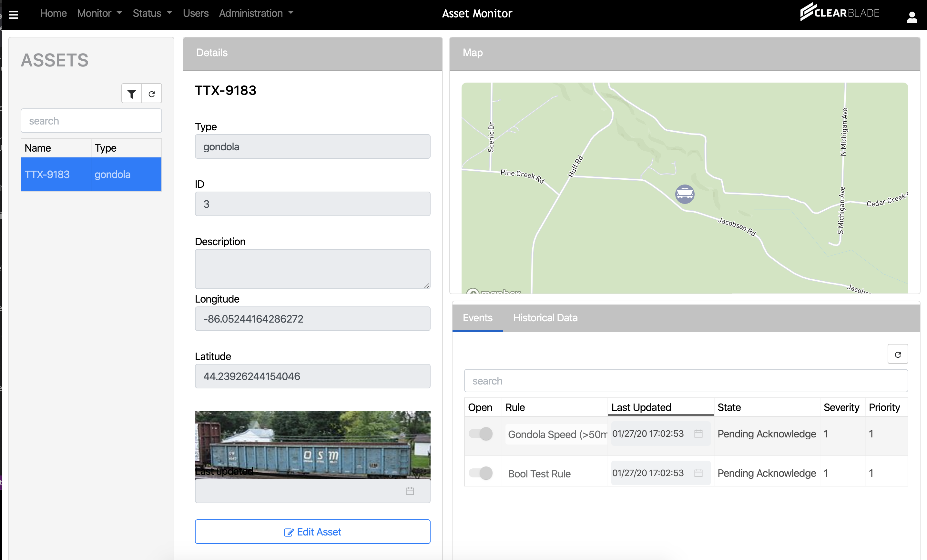Switch to the Historical Data tab
This screenshot has height=560, width=927.
(545, 318)
